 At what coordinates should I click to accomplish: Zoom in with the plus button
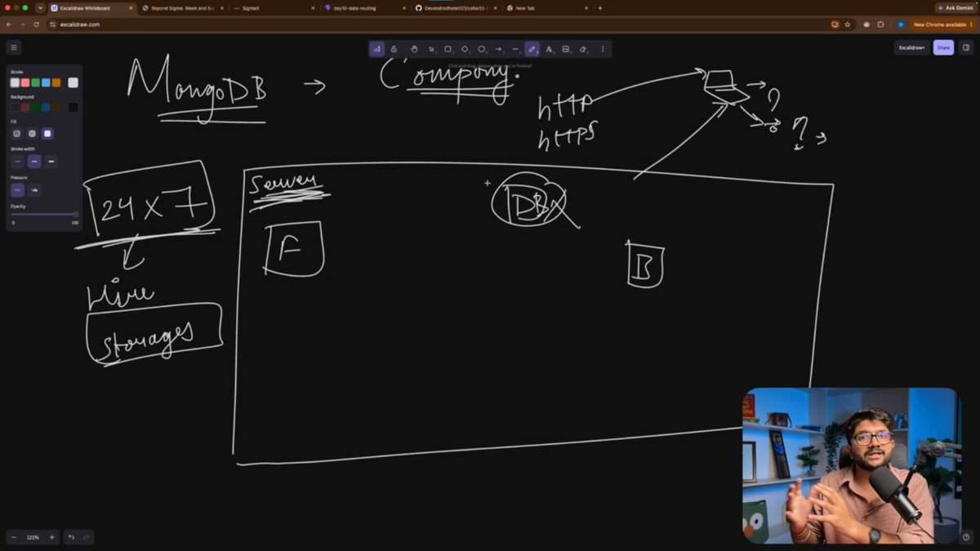pos(51,537)
